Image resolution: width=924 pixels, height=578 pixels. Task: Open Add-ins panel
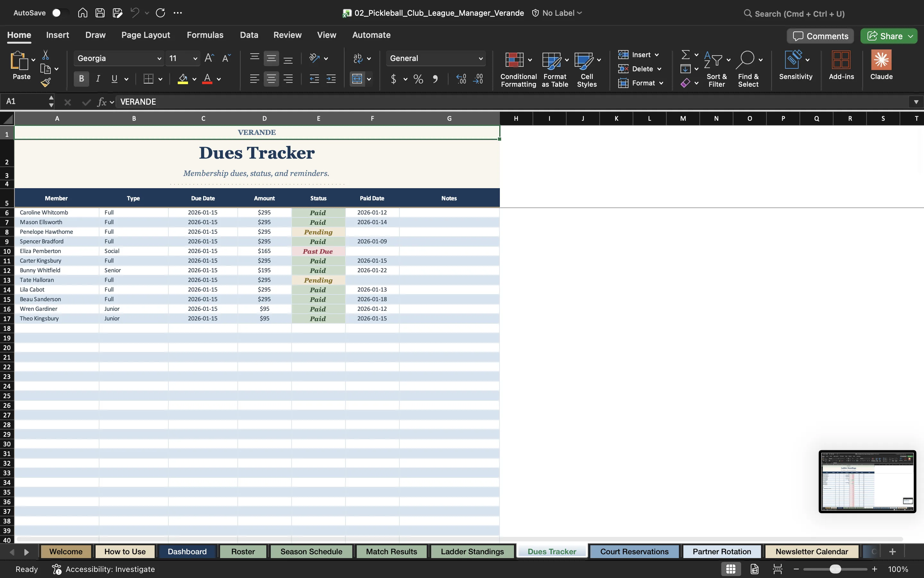[841, 65]
